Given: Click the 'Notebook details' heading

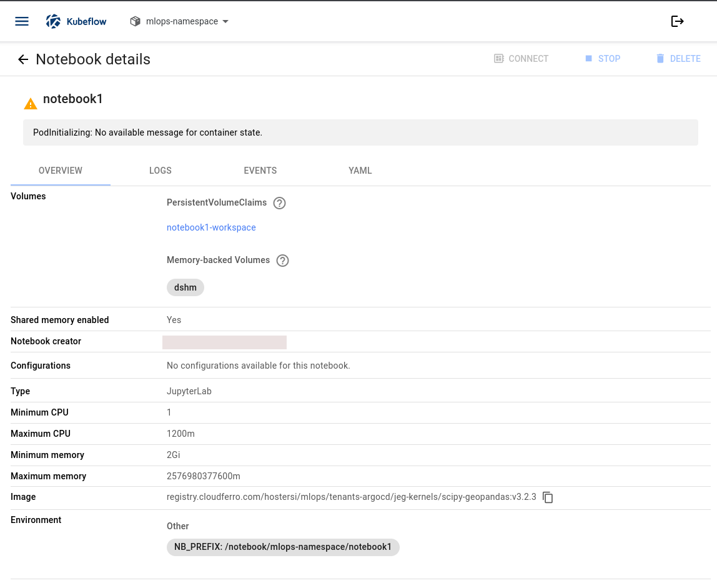Looking at the screenshot, I should click(93, 59).
